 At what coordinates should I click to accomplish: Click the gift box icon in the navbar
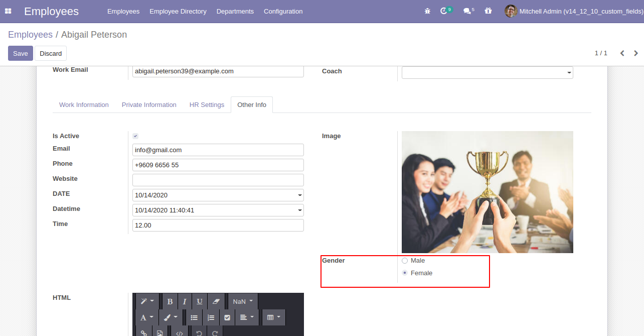pyautogui.click(x=488, y=11)
